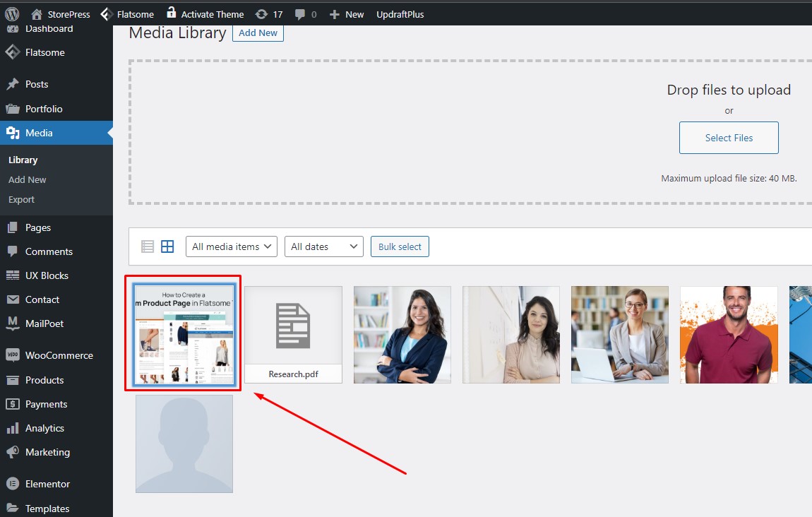
Task: Select Product Page in Flatsome thumbnail
Action: pyautogui.click(x=184, y=334)
